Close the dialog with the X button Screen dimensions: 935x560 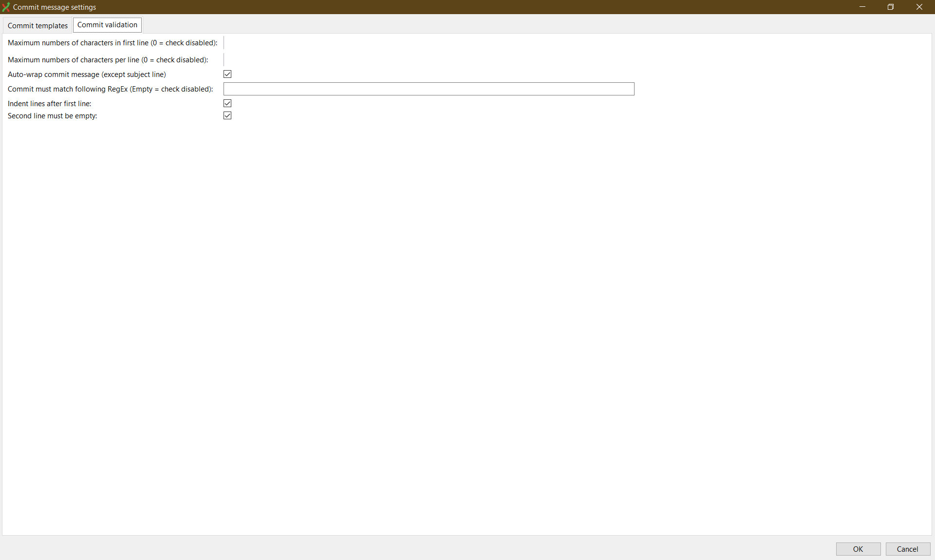pyautogui.click(x=920, y=7)
